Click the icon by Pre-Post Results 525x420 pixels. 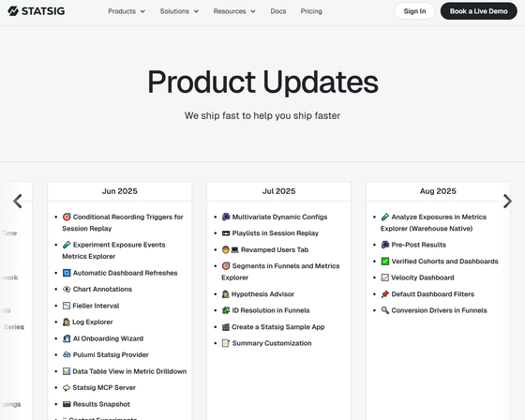click(x=385, y=245)
